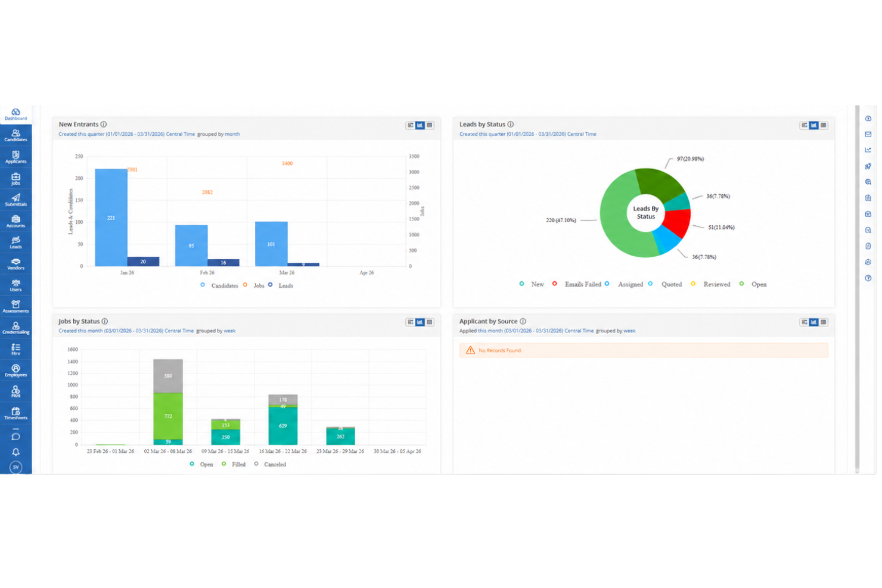Open the SV user avatar menu
882x588 pixels.
[15, 467]
